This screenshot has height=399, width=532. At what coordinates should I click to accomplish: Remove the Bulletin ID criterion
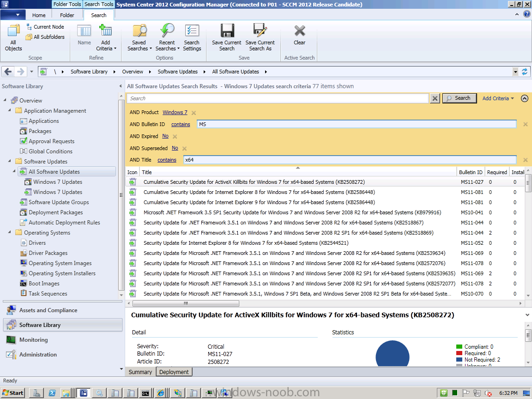525,124
